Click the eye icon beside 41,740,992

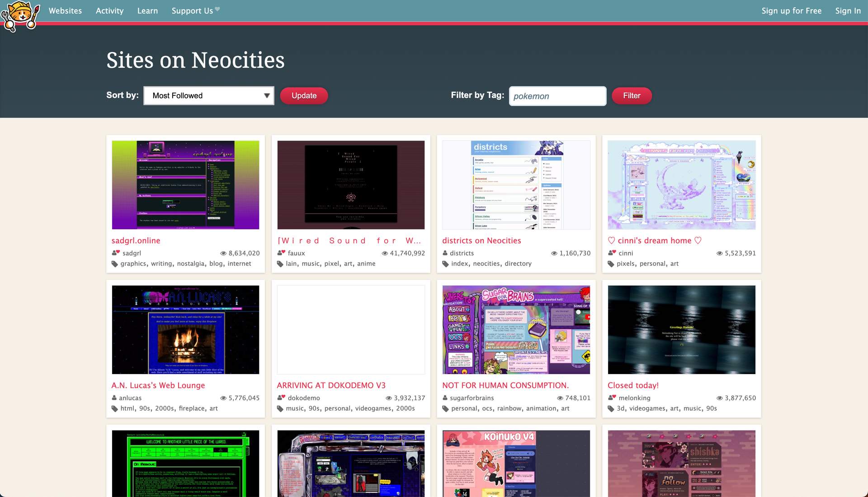coord(385,253)
